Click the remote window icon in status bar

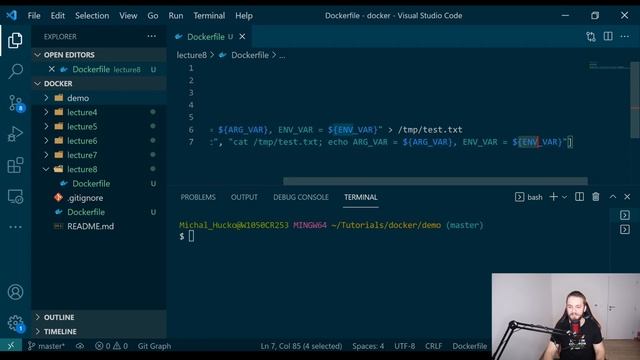coord(11,346)
